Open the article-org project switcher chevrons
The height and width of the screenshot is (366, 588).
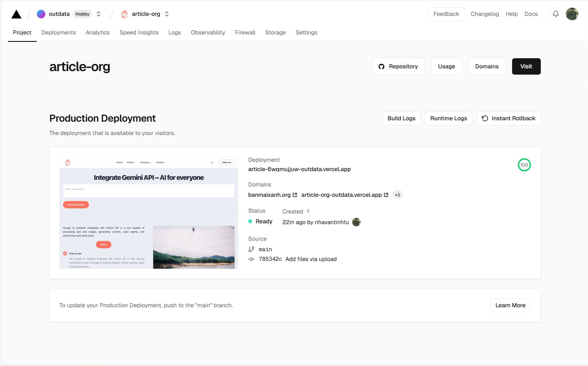pyautogui.click(x=167, y=14)
